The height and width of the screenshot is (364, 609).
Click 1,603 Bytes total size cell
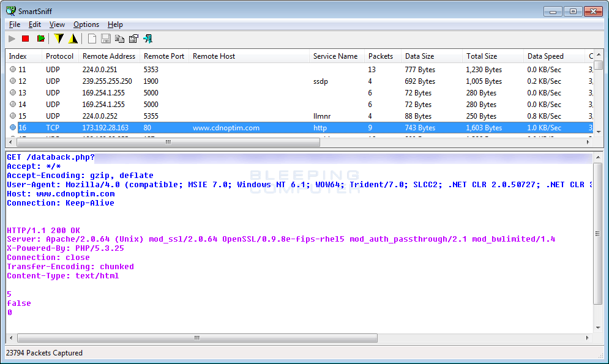484,128
